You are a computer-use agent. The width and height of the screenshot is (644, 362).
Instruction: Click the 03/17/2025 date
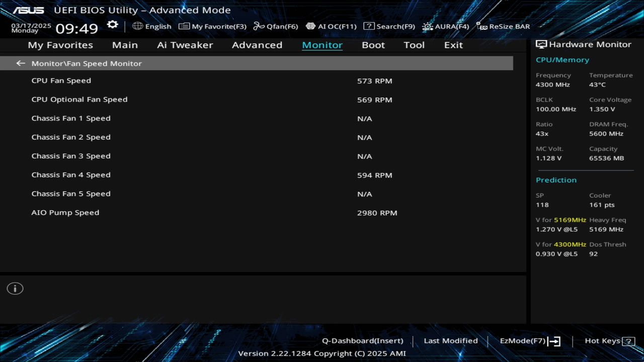click(31, 25)
